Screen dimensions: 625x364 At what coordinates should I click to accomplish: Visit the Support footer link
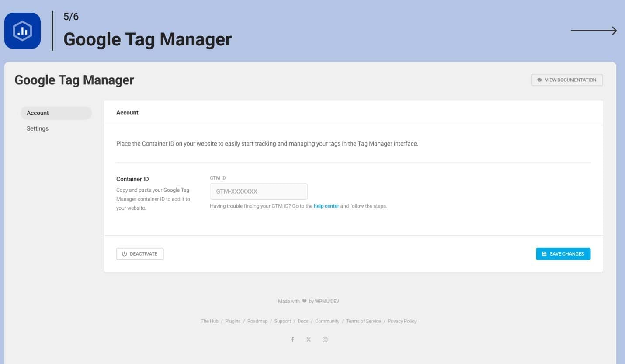[x=282, y=321]
